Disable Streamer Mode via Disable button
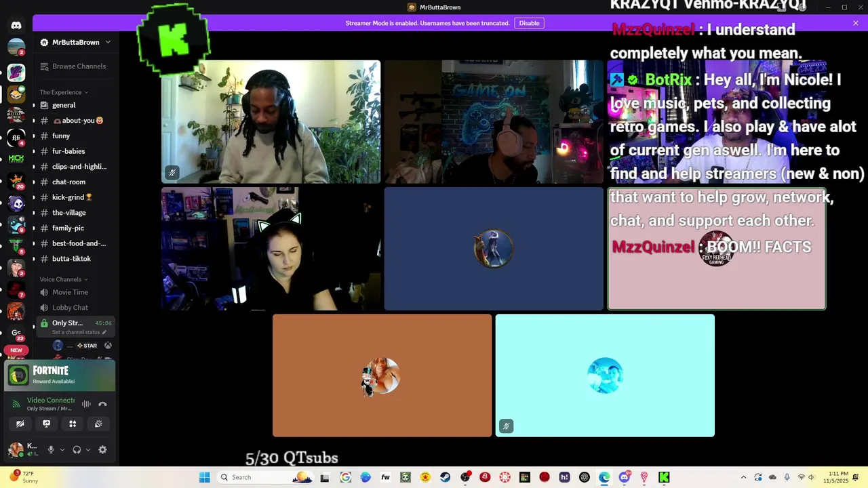Screen dimensions: 868x488 (529, 23)
